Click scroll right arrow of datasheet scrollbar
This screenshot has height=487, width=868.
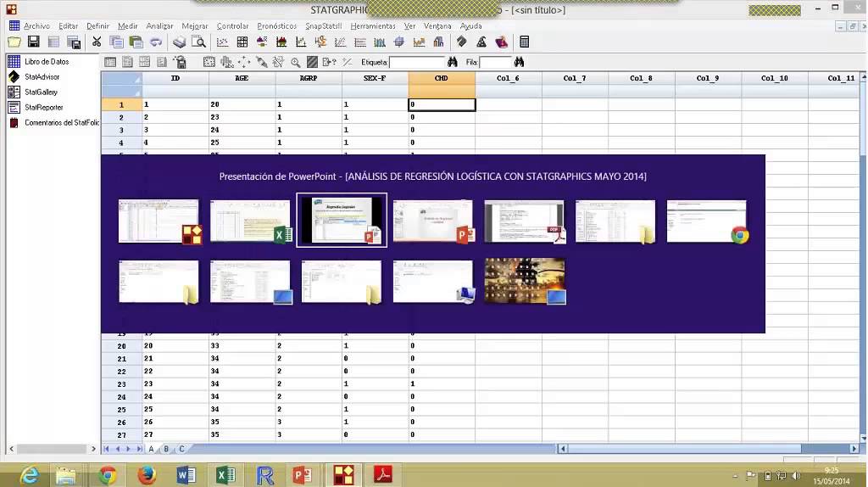pyautogui.click(x=854, y=449)
